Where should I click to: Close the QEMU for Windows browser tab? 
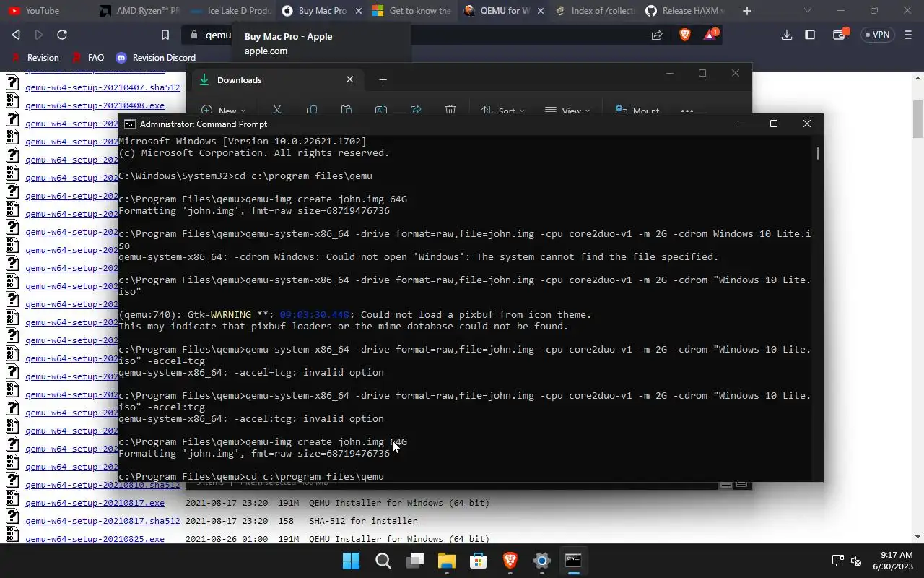pyautogui.click(x=540, y=11)
